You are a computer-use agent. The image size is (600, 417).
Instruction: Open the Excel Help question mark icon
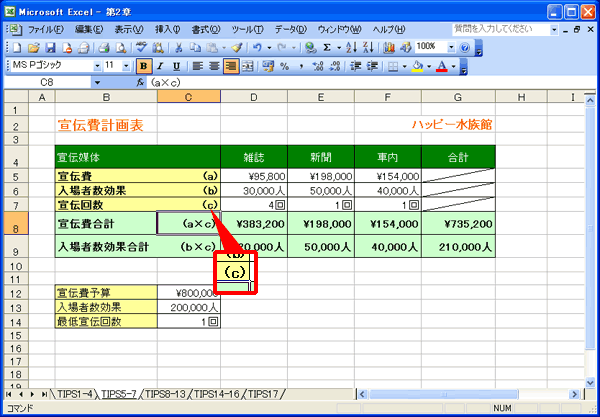tap(465, 47)
